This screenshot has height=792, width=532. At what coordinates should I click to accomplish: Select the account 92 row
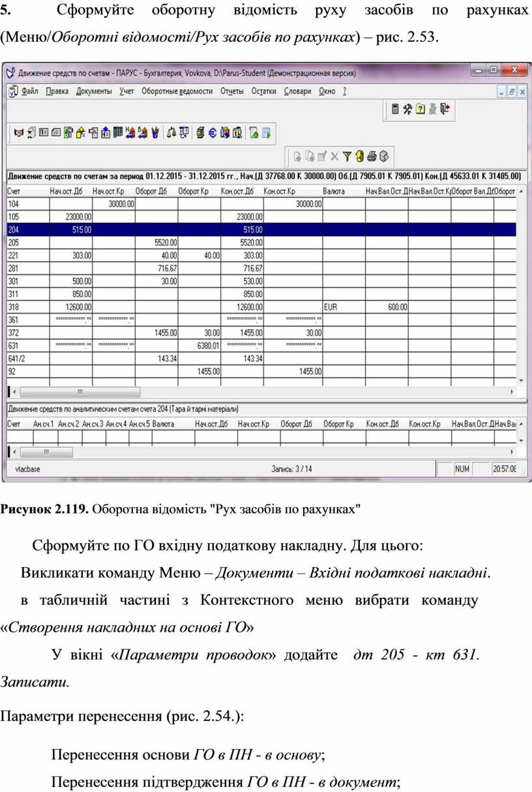click(x=261, y=372)
